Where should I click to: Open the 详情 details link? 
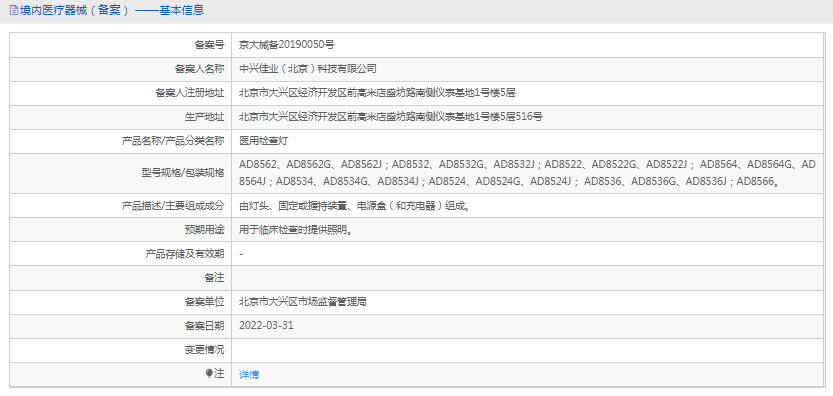click(249, 374)
